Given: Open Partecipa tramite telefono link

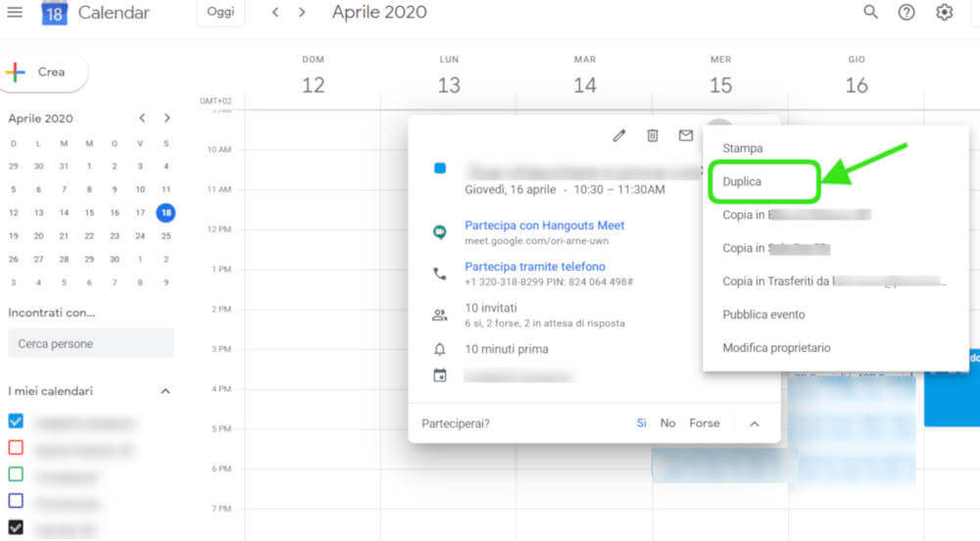Looking at the screenshot, I should [535, 267].
